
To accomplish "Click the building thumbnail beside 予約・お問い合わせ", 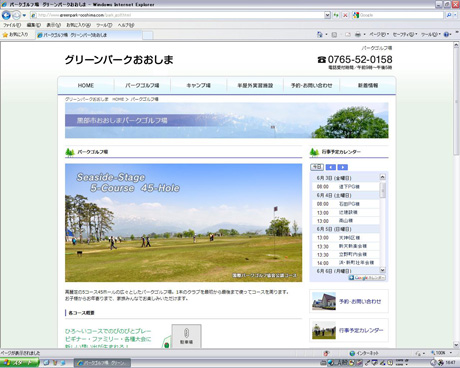I will (x=324, y=301).
